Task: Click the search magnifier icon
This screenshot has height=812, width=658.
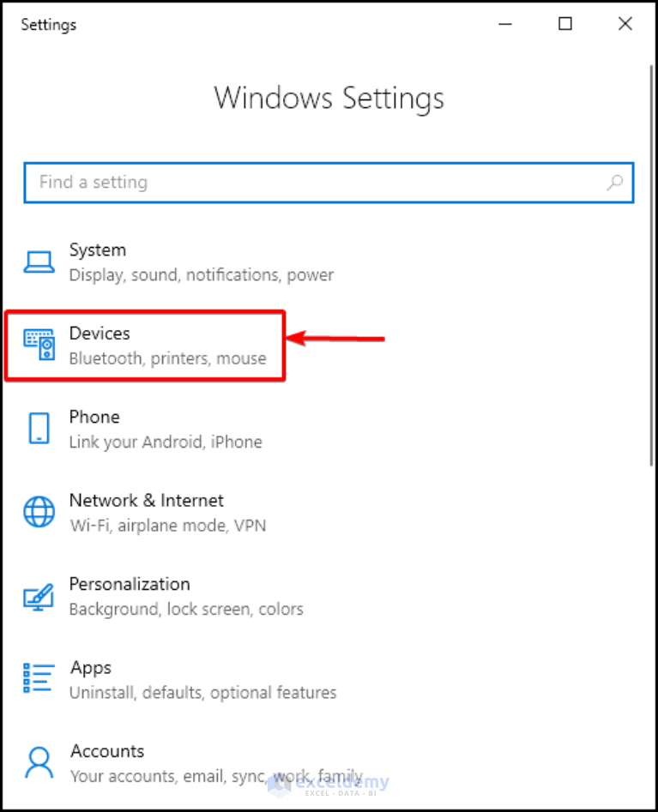Action: point(614,183)
